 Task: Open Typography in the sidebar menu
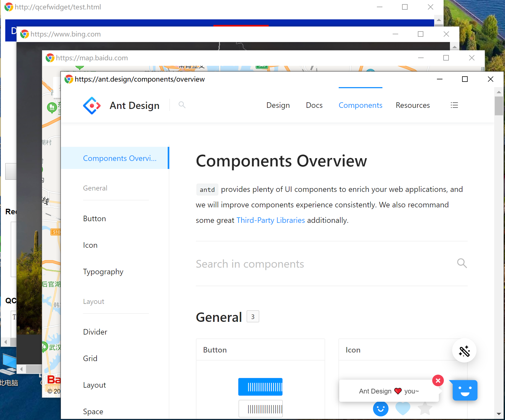tap(103, 272)
